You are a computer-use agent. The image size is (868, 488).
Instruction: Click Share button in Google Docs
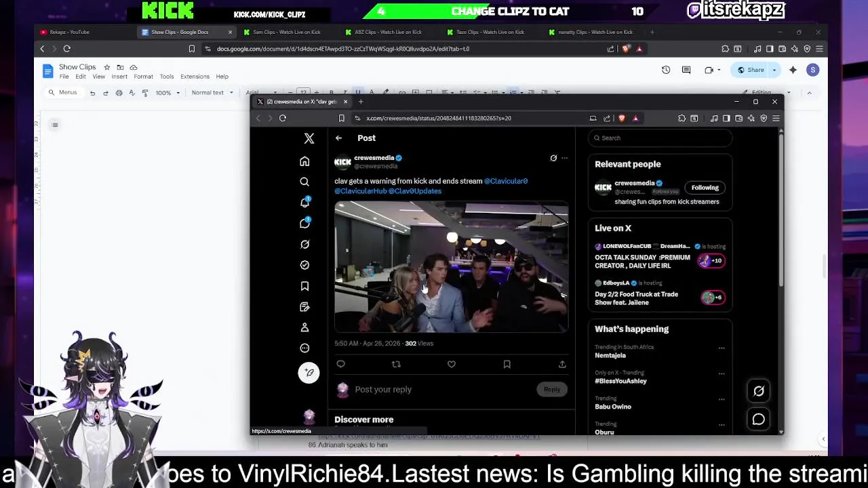[x=750, y=70]
